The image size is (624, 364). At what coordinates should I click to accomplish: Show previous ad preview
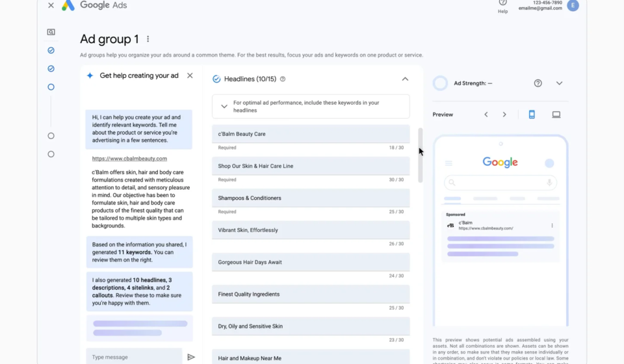pos(486,114)
